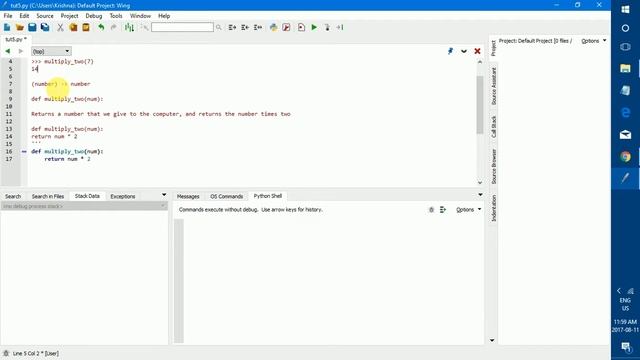Image resolution: width=640 pixels, height=360 pixels.
Task: Click in the toolbar search field
Action: coord(182,27)
